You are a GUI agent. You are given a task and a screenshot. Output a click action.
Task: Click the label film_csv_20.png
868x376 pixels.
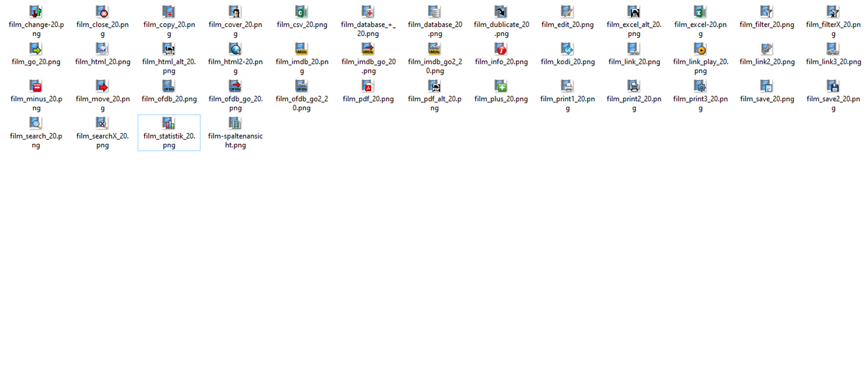tap(302, 24)
